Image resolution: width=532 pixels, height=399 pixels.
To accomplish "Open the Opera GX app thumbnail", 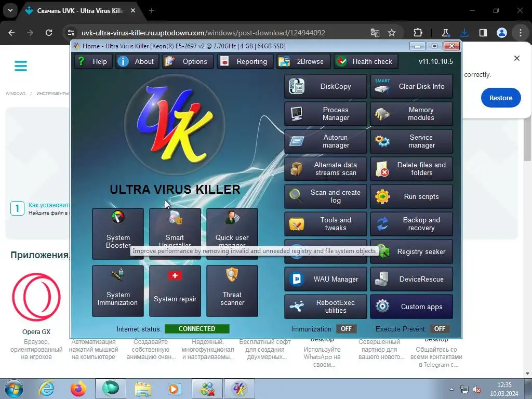I will click(36, 297).
